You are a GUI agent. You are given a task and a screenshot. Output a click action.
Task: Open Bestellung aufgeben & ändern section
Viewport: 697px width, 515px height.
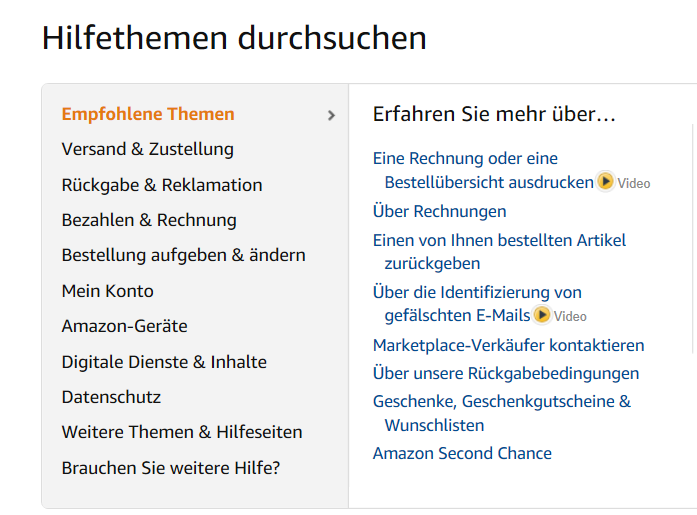click(184, 256)
